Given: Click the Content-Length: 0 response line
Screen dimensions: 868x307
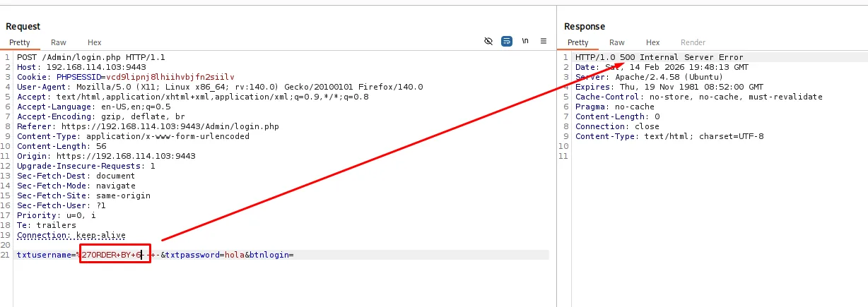Looking at the screenshot, I should click(617, 116).
